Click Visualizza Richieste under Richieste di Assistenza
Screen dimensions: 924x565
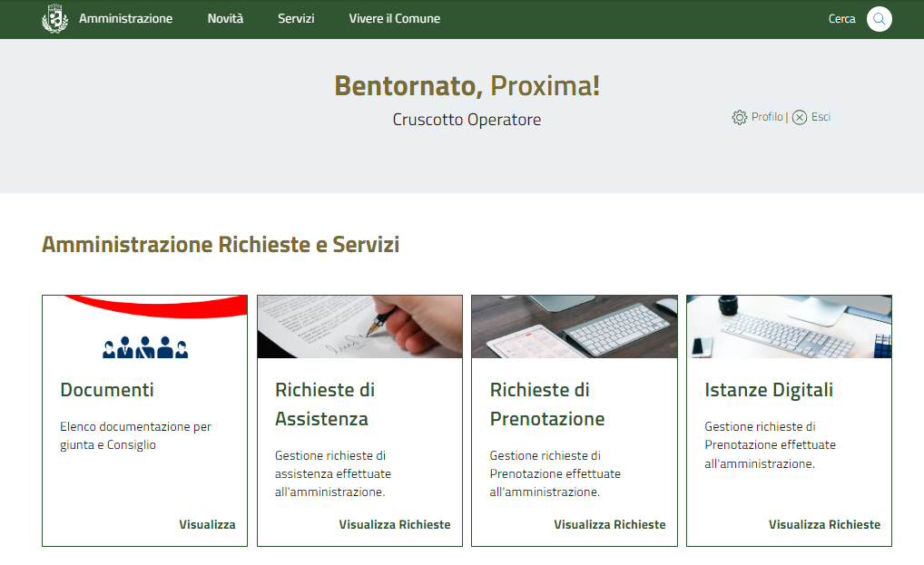pos(394,524)
